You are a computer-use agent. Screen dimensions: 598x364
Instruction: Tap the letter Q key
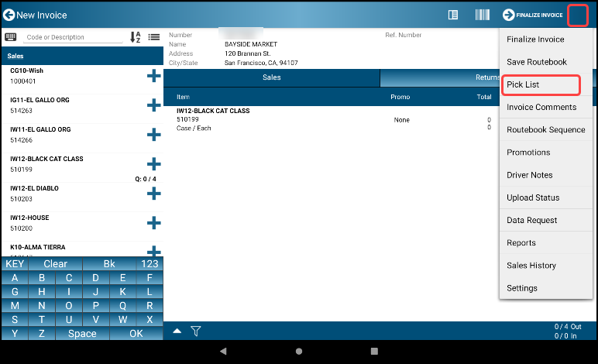[x=122, y=306]
